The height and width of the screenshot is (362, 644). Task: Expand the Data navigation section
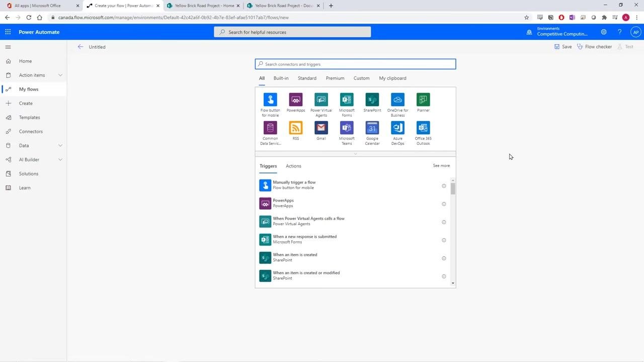[60, 145]
